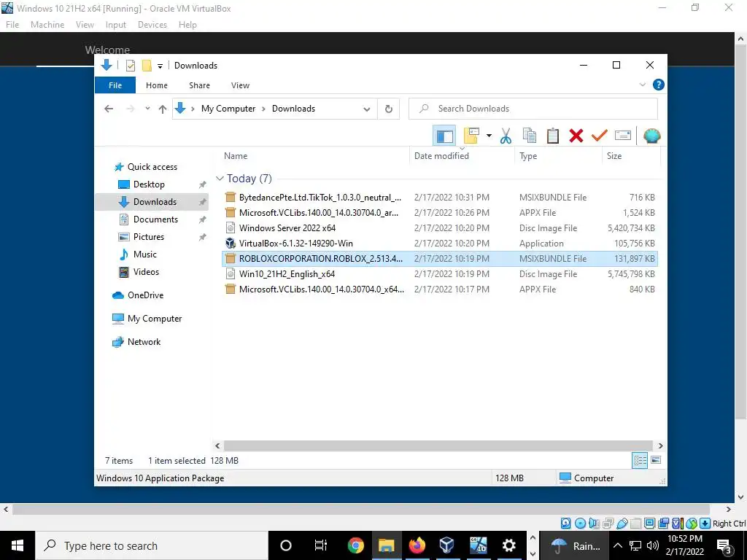Switch to the Home ribbon tab
Image resolution: width=747 pixels, height=560 pixels.
[157, 85]
